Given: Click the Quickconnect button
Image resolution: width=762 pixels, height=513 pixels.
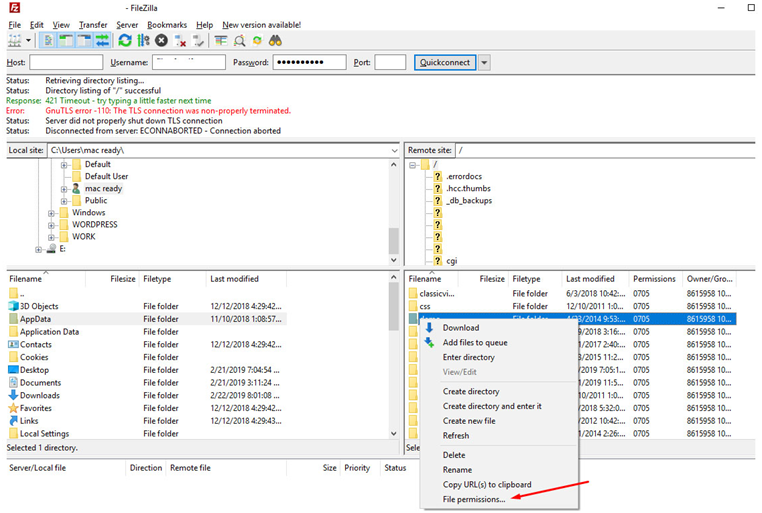Looking at the screenshot, I should (445, 62).
